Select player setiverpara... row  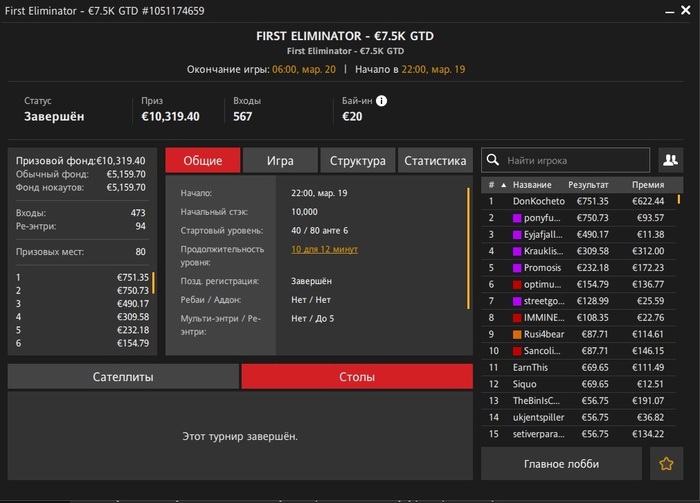coord(579,434)
